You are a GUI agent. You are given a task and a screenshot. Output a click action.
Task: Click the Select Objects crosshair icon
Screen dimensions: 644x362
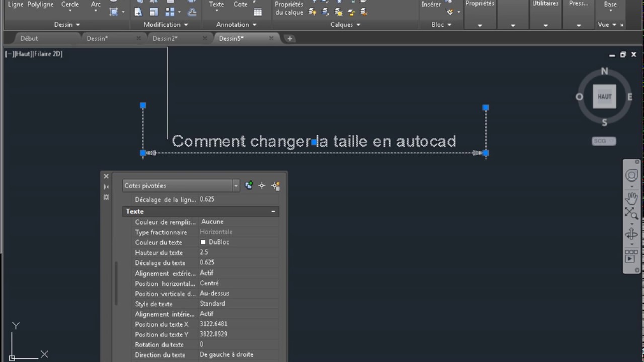pyautogui.click(x=262, y=186)
